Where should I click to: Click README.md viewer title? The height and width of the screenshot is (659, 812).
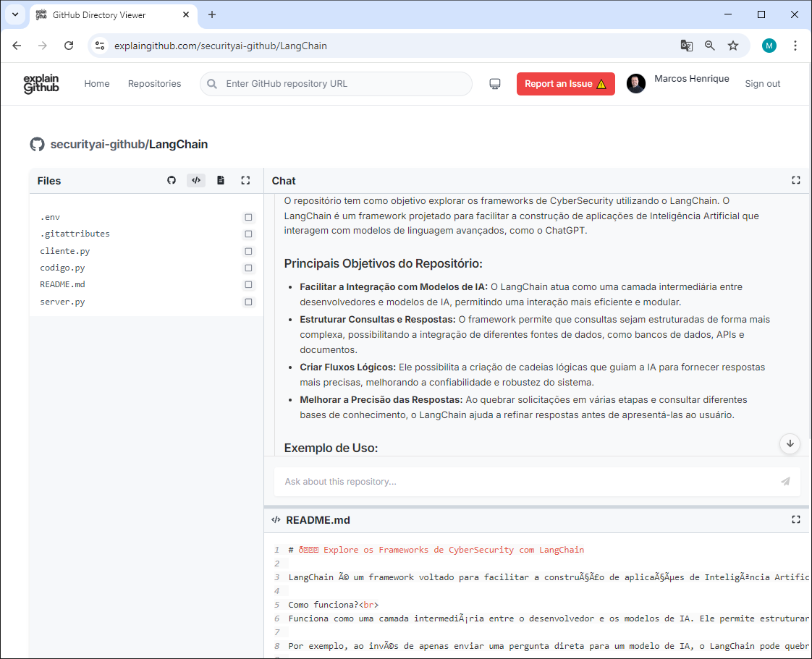point(318,519)
